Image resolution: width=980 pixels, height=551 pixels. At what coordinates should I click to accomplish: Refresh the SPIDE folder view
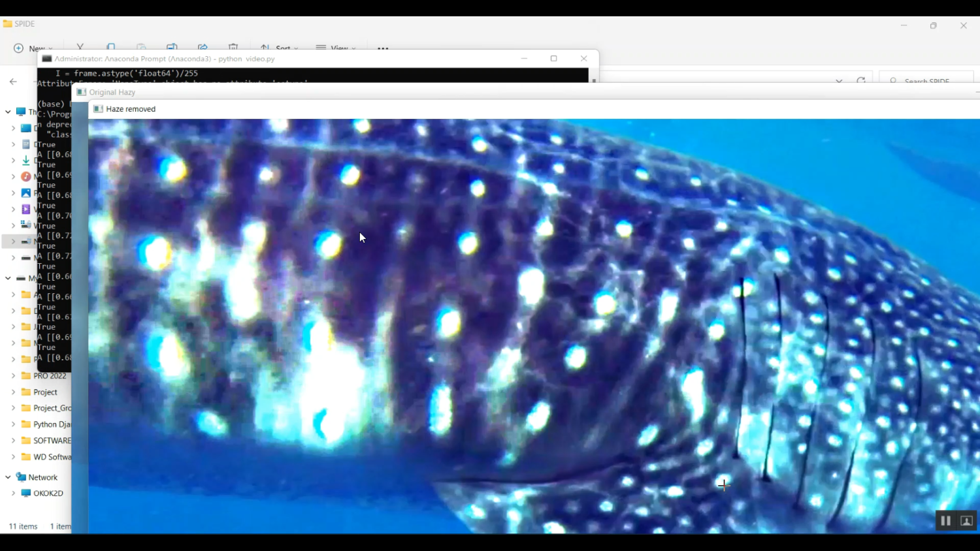861,81
